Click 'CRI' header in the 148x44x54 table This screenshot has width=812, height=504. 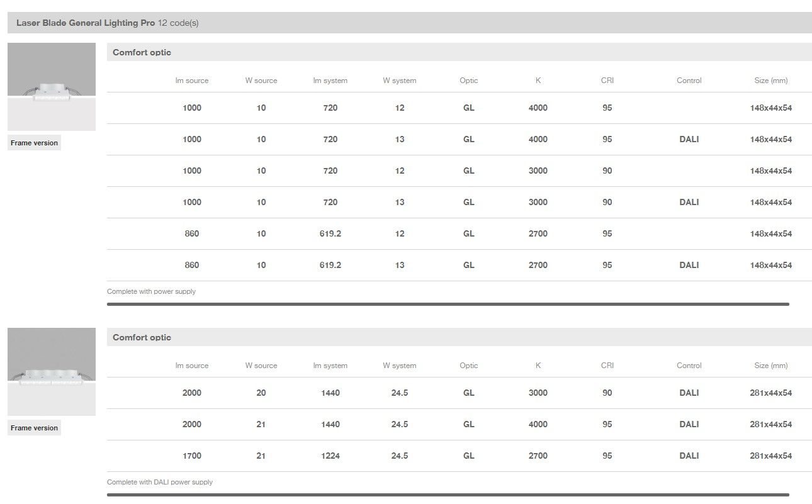click(x=607, y=81)
